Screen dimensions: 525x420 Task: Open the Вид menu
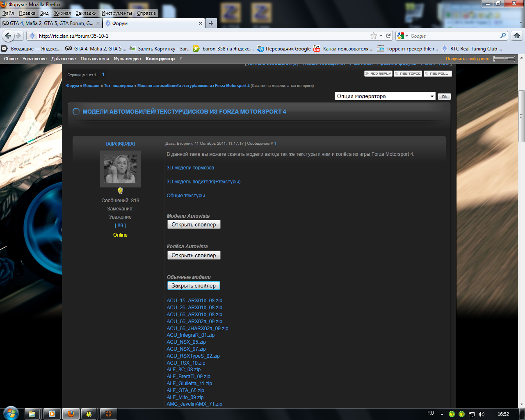[44, 13]
